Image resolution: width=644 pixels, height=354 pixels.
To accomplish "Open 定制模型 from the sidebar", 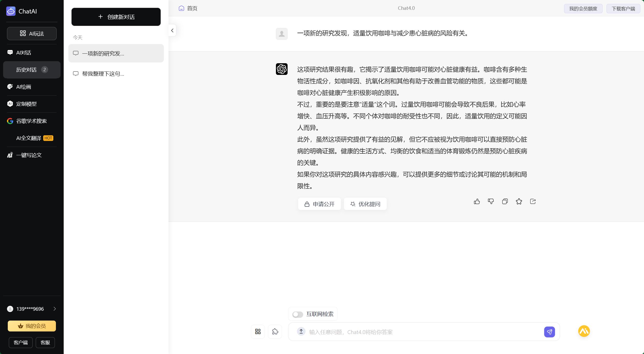I will (26, 104).
